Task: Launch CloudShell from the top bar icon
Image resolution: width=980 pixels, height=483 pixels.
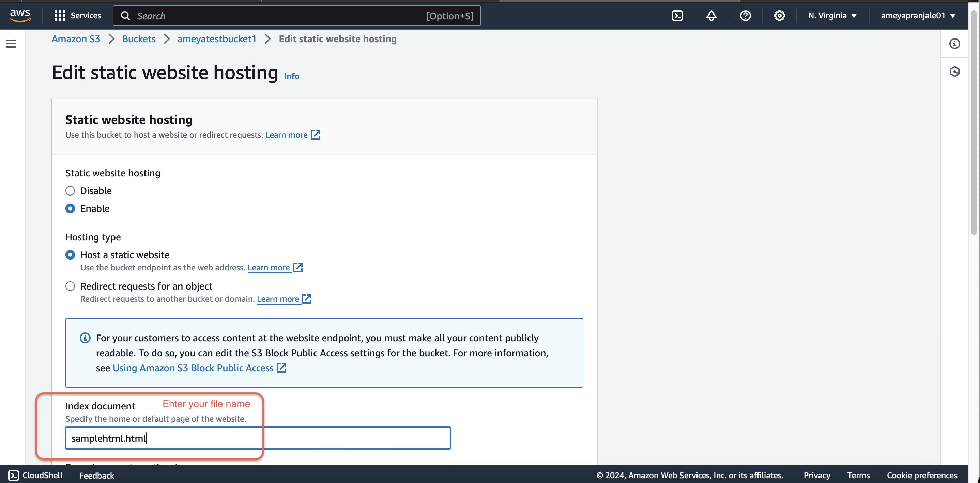Action: (x=677, y=16)
